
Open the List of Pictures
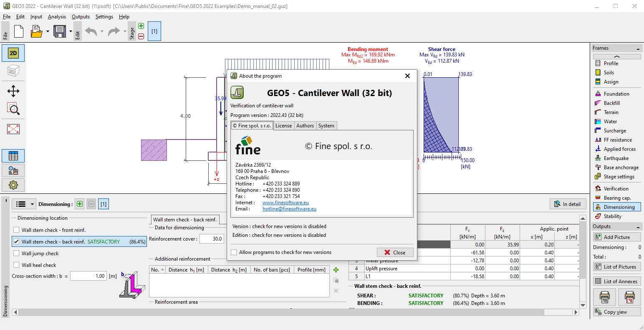pos(617,267)
